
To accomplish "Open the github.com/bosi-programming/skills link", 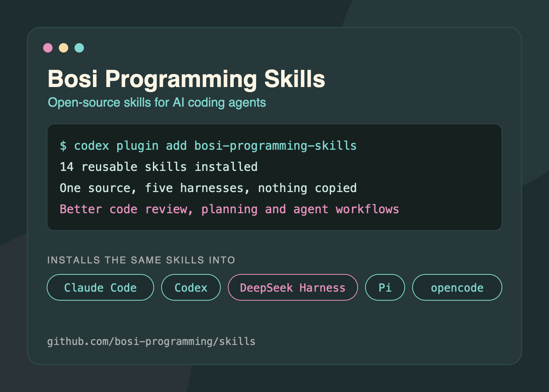I will (151, 341).
